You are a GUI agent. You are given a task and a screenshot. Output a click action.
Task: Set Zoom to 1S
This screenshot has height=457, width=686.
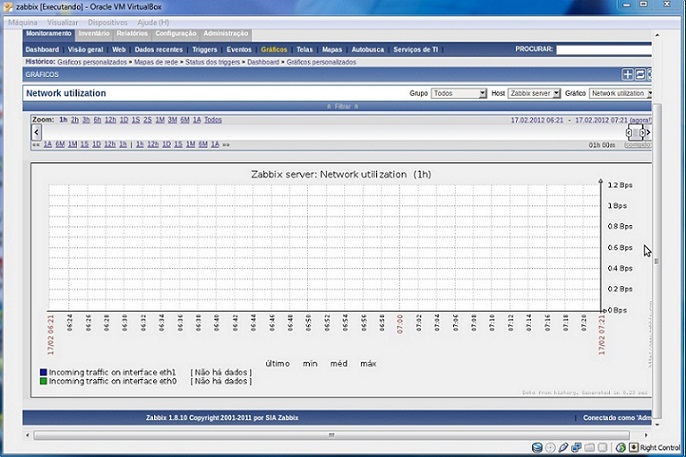coord(136,120)
